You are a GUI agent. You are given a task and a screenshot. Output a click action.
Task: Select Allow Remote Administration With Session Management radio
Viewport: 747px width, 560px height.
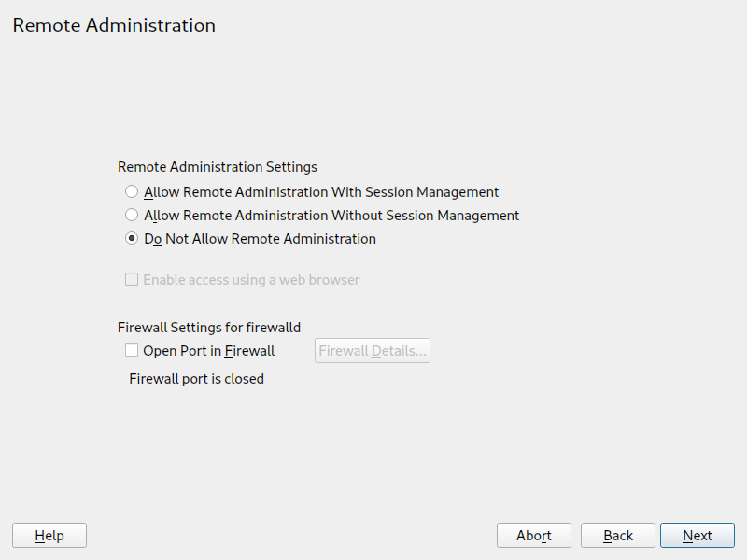tap(132, 192)
